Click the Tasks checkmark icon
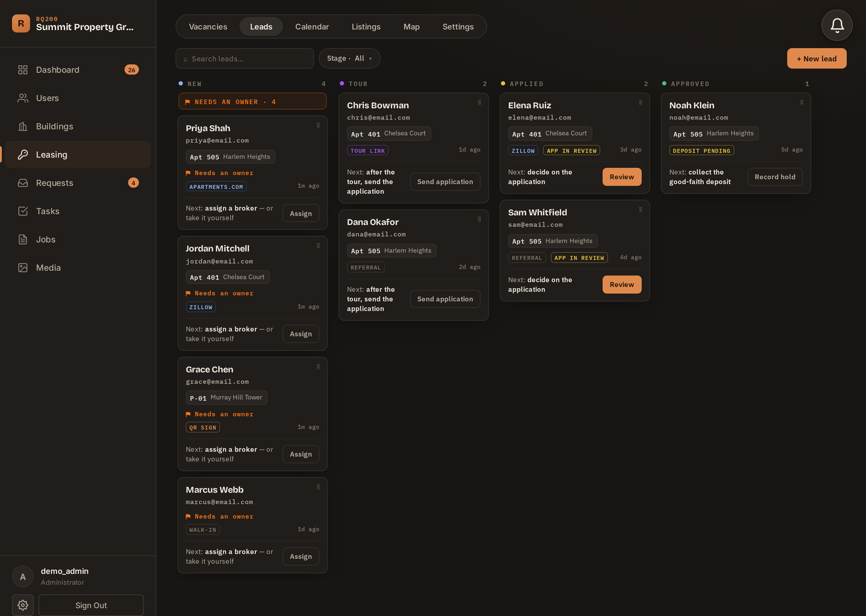Screen dimensions: 866x616 click(x=23, y=211)
